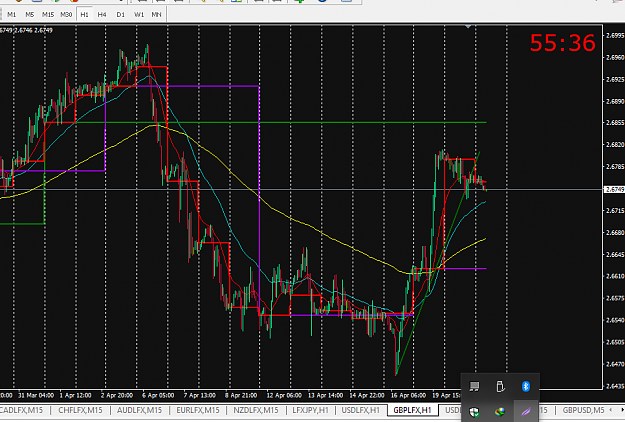625x422 pixels.
Task: Click the Bluetooth tray icon
Action: (x=526, y=386)
